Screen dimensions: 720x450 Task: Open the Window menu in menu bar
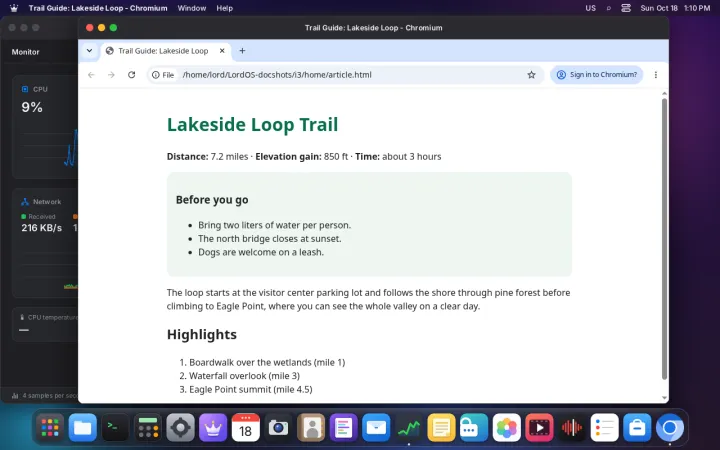pyautogui.click(x=191, y=8)
